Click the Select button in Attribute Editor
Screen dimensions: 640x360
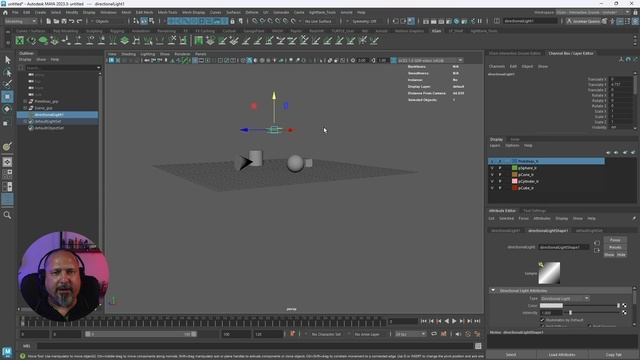click(511, 355)
